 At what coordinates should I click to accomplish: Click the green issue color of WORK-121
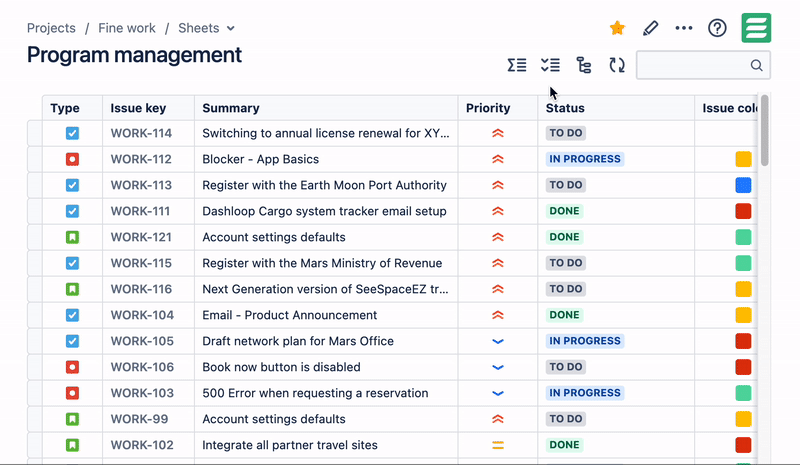(743, 237)
